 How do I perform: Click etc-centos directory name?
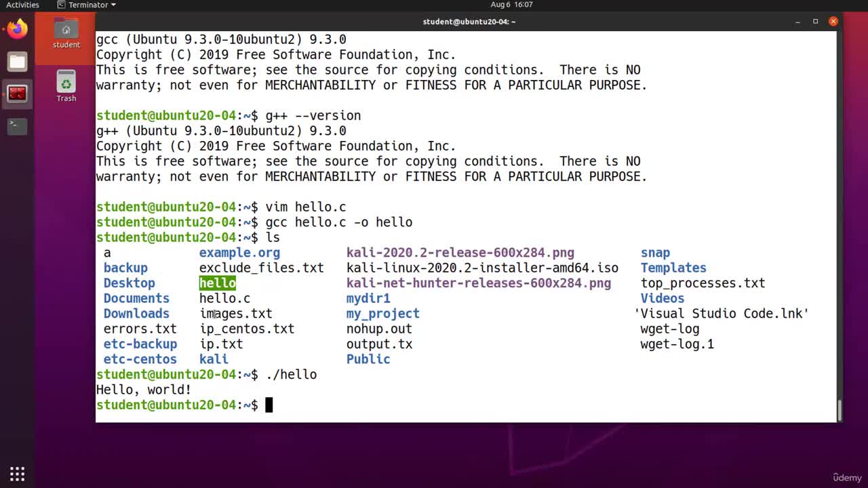140,359
